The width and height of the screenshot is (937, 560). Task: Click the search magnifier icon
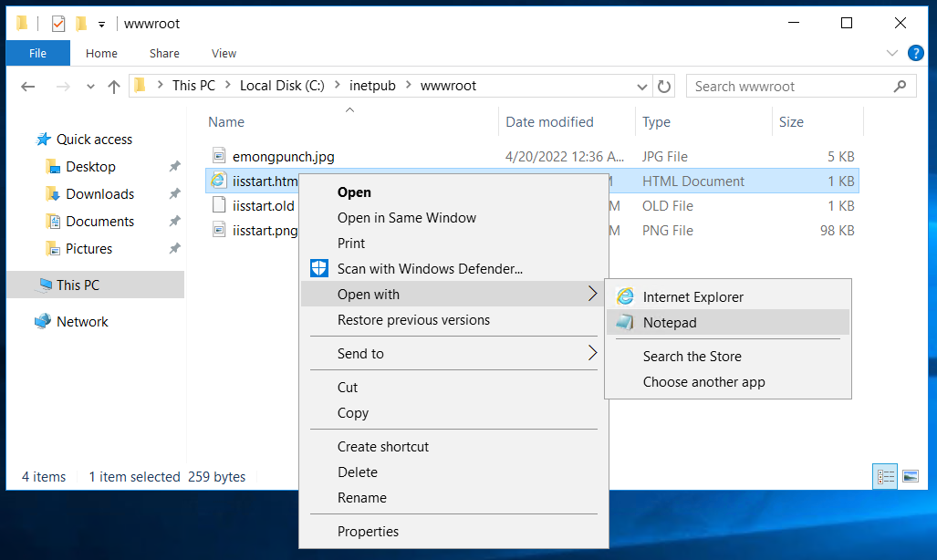pyautogui.click(x=900, y=86)
